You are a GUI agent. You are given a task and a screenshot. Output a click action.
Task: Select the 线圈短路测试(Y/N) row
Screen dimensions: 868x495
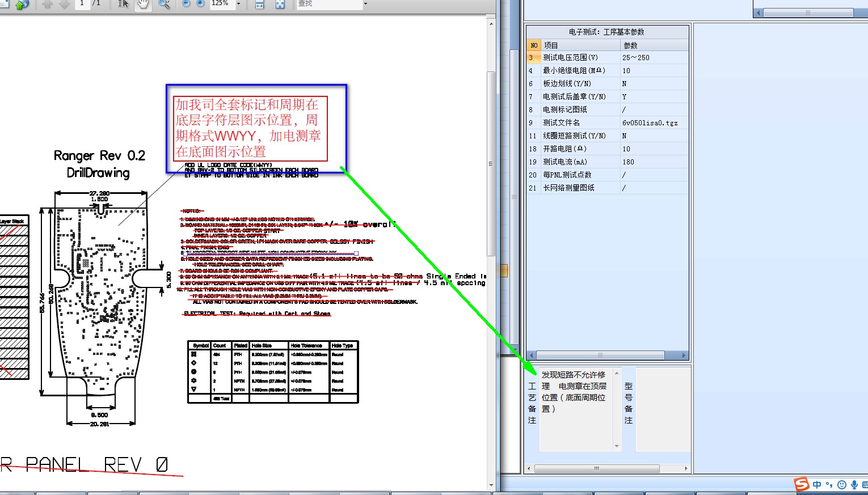pyautogui.click(x=608, y=136)
